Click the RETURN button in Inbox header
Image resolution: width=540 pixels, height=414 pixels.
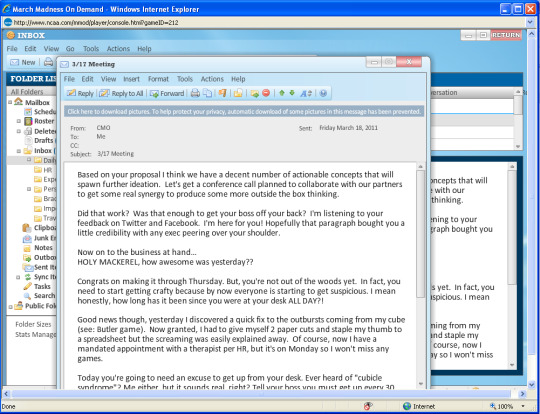click(506, 35)
